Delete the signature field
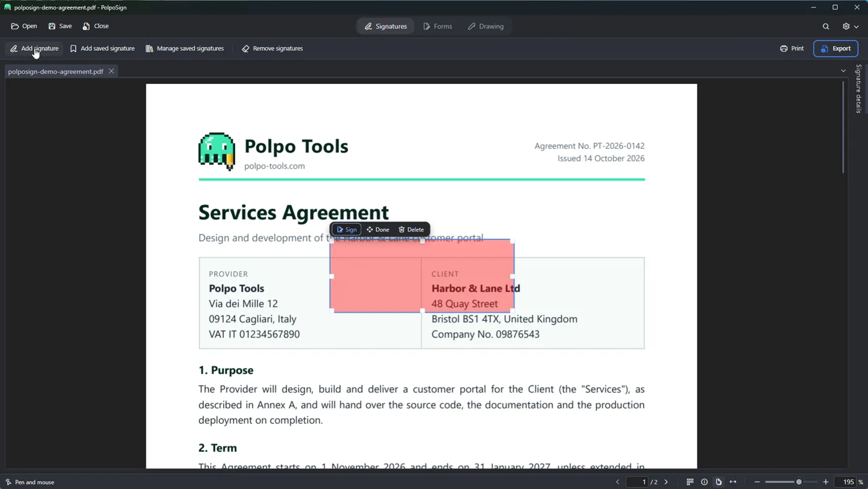Viewport: 868px width, 489px height. (411, 230)
